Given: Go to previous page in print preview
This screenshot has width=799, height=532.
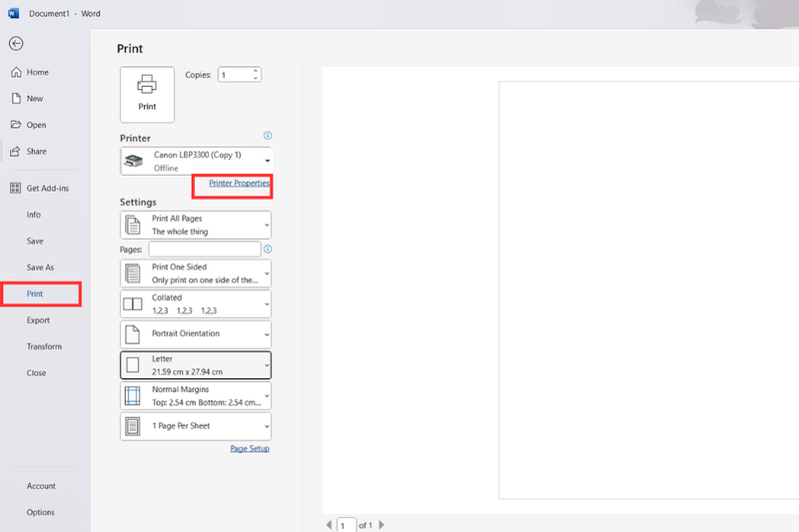Looking at the screenshot, I should point(329,525).
